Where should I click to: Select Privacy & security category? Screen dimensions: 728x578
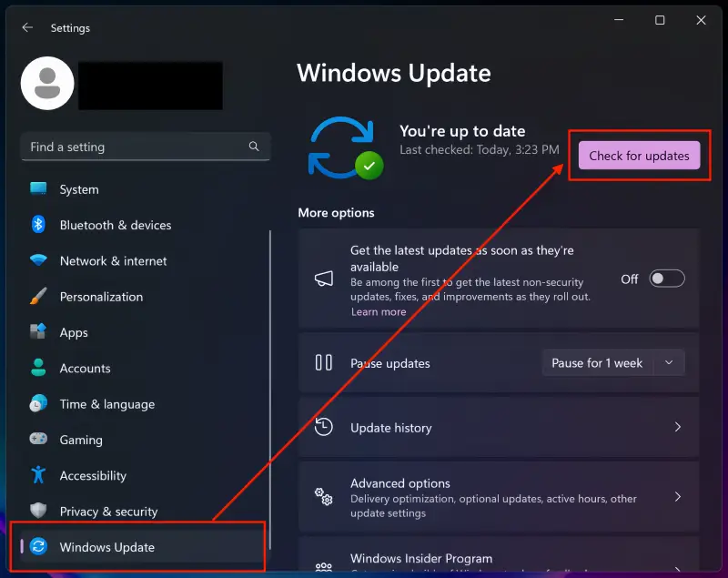pos(145,512)
